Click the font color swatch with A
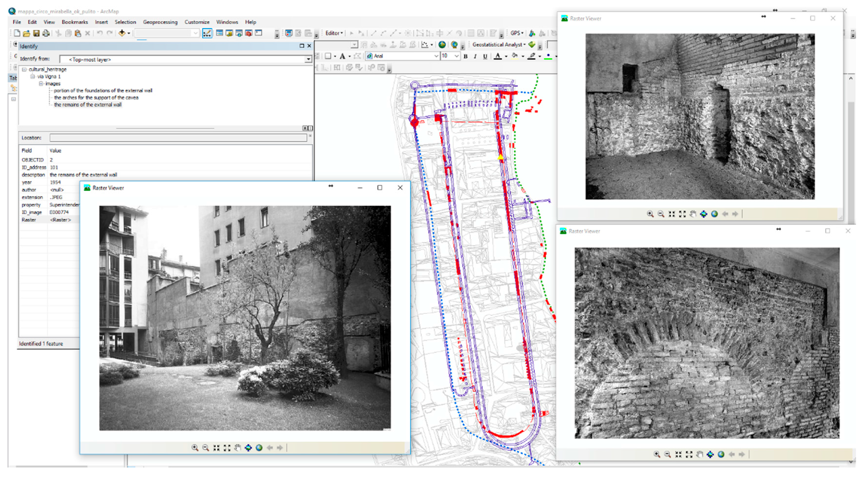This screenshot has width=868, height=477. tap(498, 56)
